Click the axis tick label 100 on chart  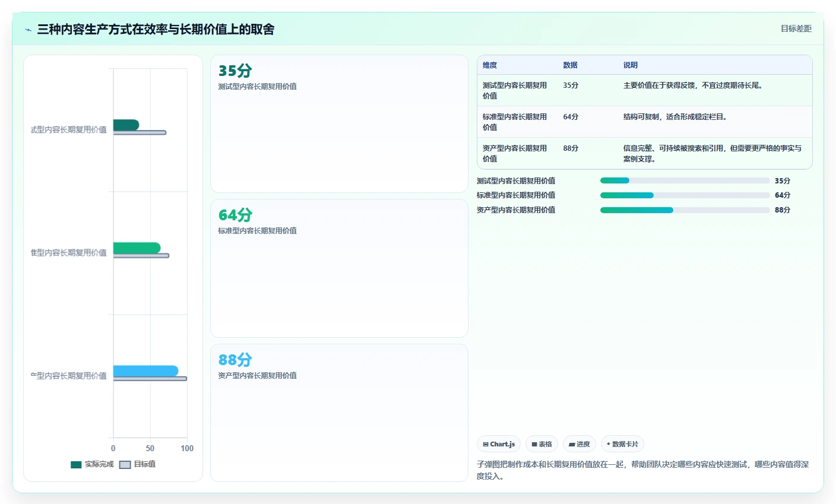187,448
